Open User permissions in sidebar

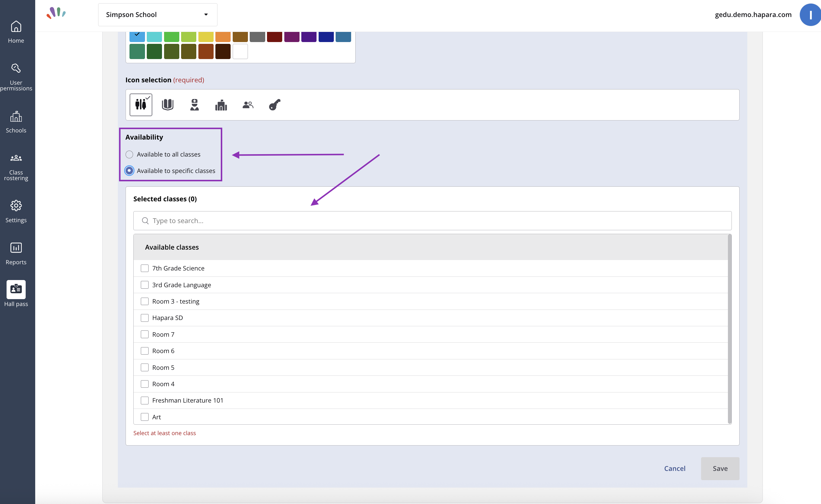coord(16,77)
